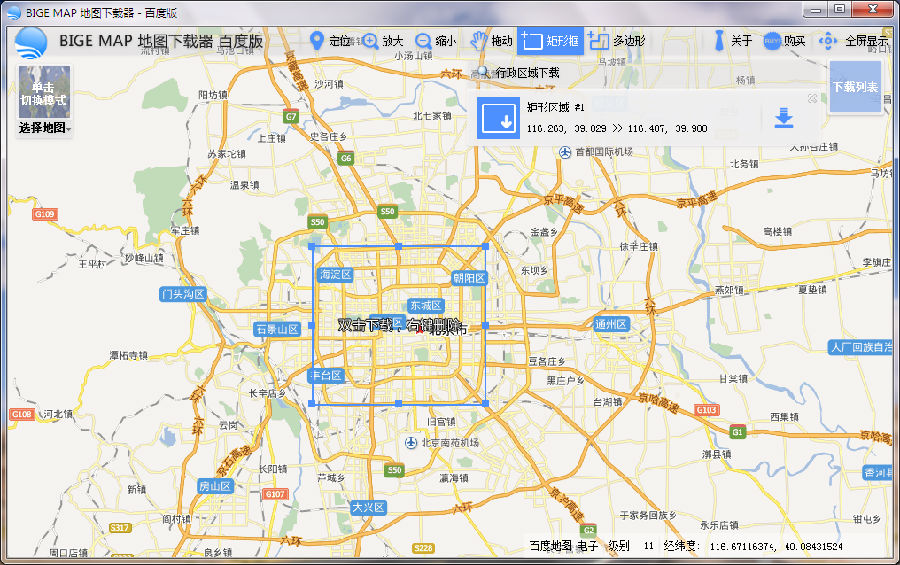900x565 pixels.
Task: Click the 门头沟区 district label
Action: click(183, 294)
